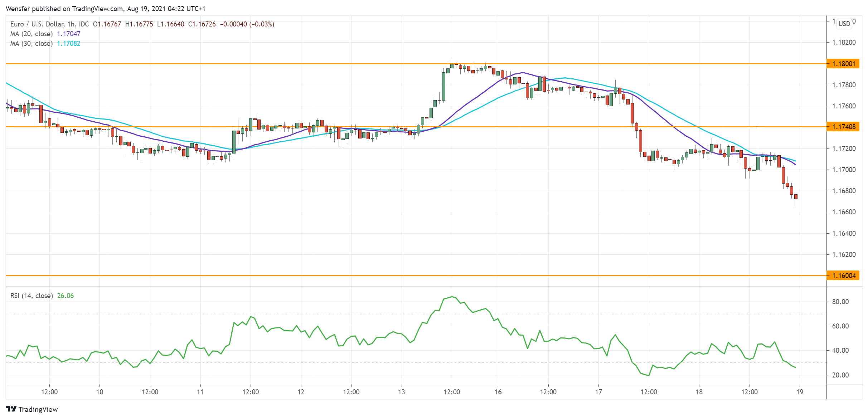Select the 1.18001 orange price label
Image resolution: width=868 pixels, height=419 pixels.
843,64
